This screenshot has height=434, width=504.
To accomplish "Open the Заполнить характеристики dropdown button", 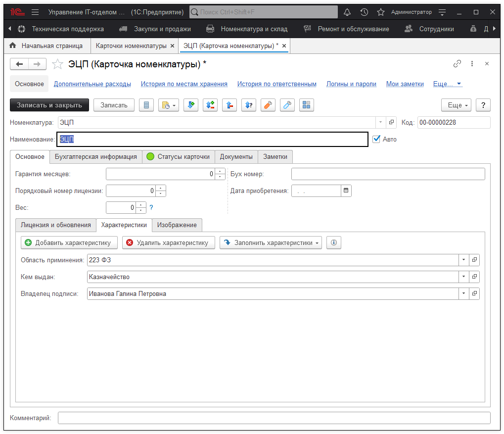I will pos(271,242).
